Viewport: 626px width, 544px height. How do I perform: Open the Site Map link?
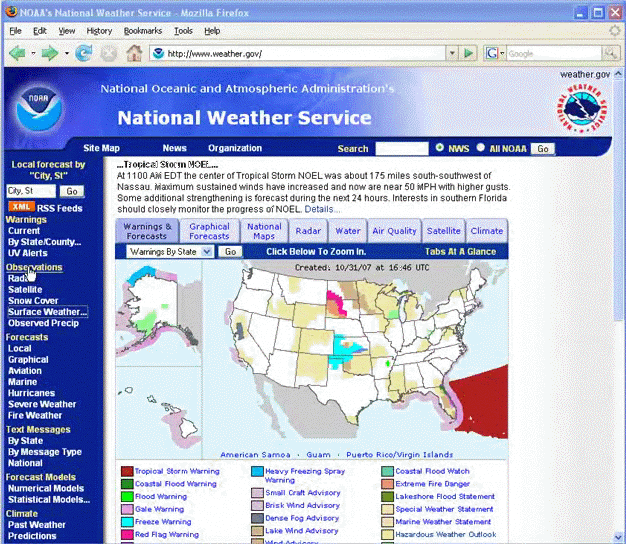(101, 148)
